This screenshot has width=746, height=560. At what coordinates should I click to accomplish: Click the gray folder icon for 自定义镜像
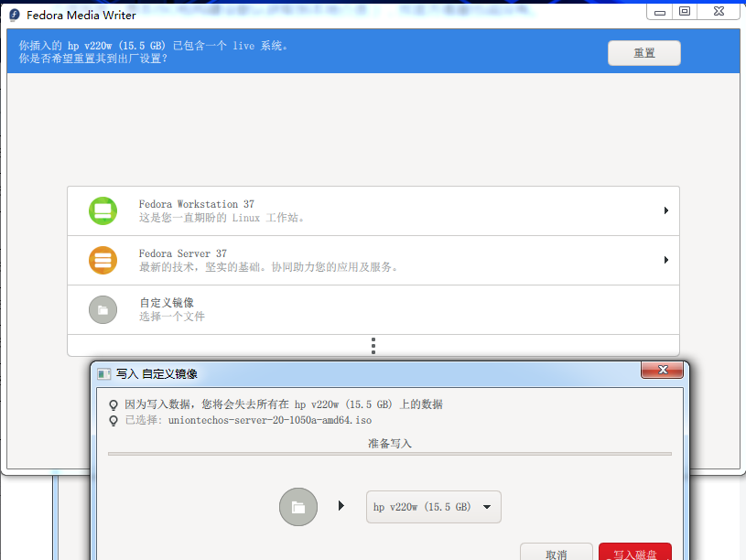click(103, 309)
